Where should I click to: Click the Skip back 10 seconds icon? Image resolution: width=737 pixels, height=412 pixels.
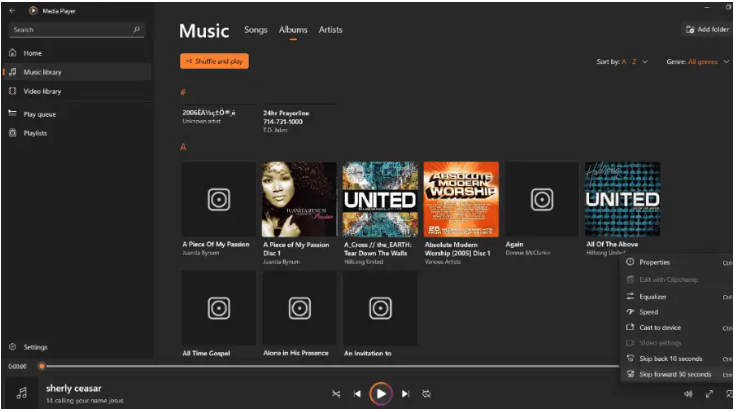coord(630,358)
